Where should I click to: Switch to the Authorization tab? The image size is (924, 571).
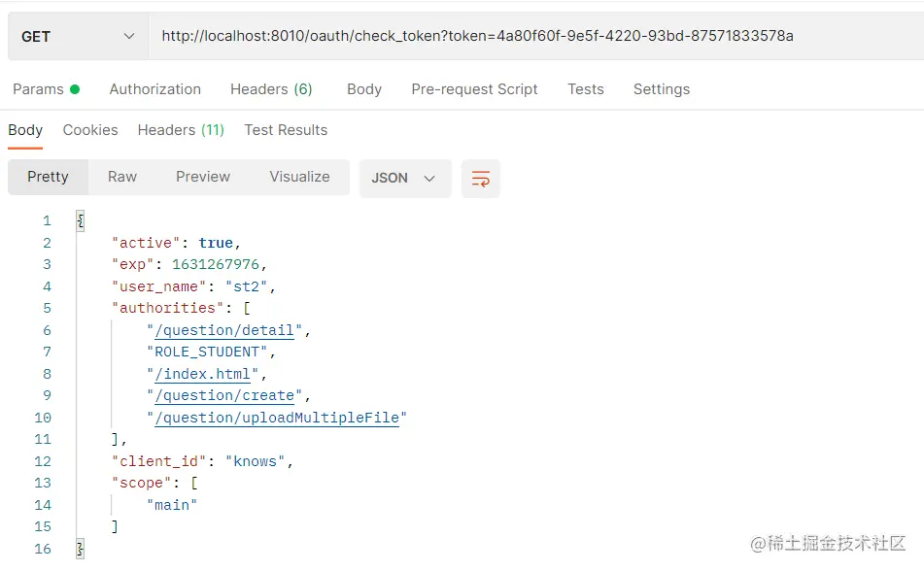[155, 89]
